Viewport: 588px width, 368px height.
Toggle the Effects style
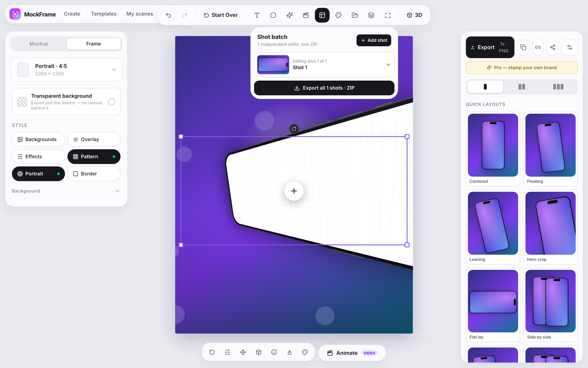pyautogui.click(x=38, y=156)
